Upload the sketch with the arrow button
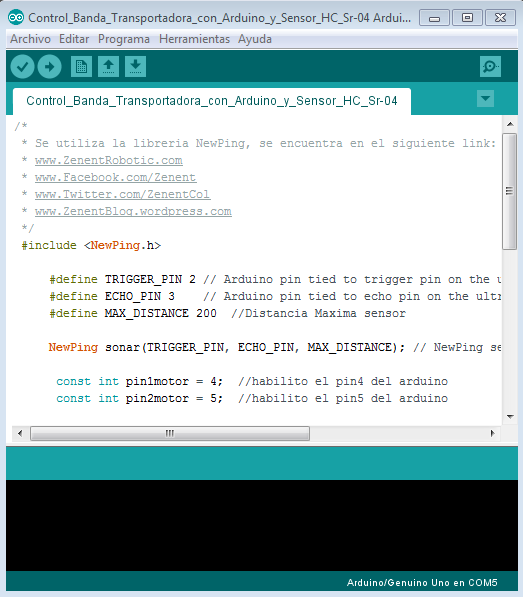Screen dimensions: 523x597 [49, 67]
